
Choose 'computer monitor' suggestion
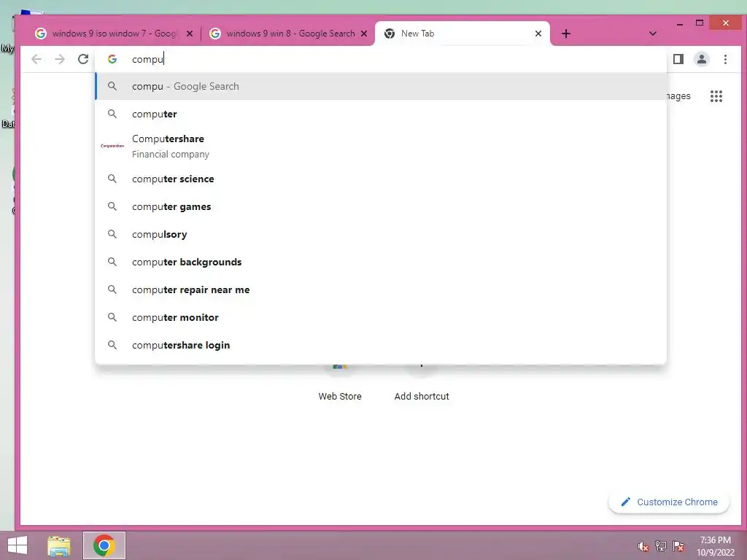click(x=381, y=316)
